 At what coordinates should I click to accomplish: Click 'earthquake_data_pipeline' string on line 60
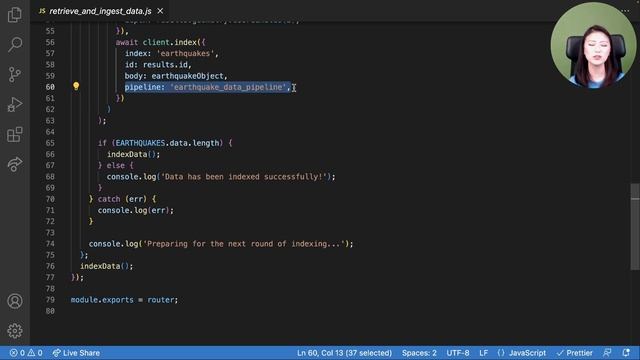pos(228,87)
